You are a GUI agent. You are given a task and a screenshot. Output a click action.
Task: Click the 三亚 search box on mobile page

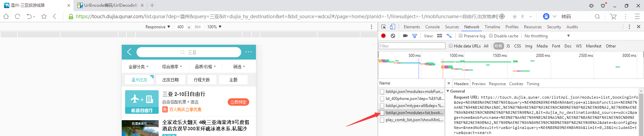[x=189, y=52]
